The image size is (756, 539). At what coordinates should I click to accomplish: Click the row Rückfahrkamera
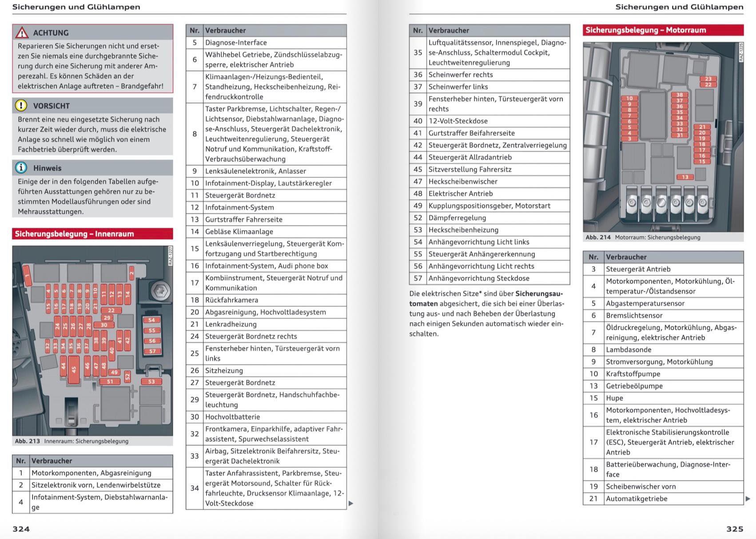[x=266, y=300]
